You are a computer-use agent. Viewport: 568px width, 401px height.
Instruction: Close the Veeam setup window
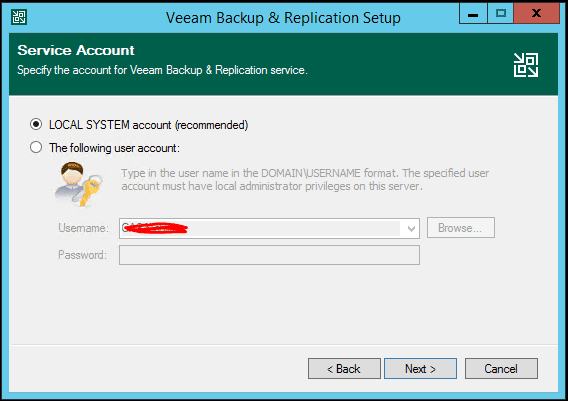tap(536, 14)
